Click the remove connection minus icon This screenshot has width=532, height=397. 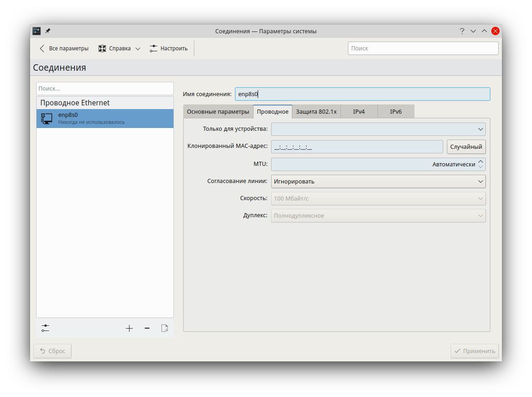pyautogui.click(x=147, y=328)
